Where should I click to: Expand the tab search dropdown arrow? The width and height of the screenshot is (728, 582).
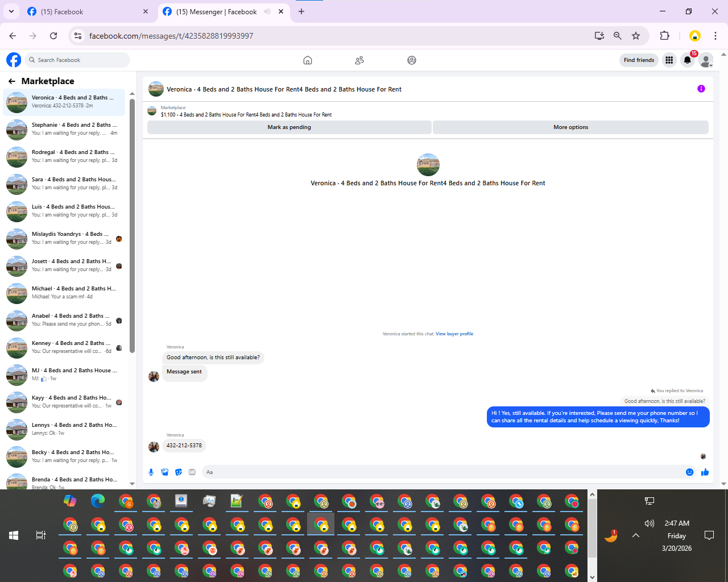[x=11, y=11]
